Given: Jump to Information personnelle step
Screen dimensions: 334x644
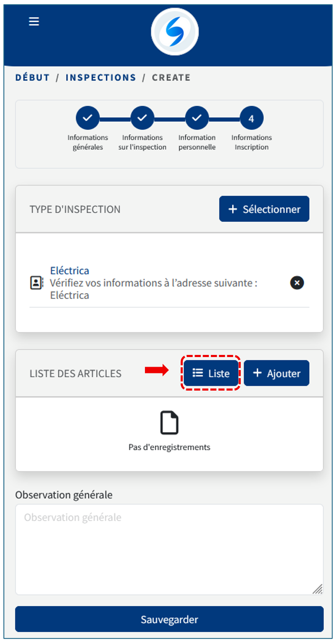Looking at the screenshot, I should pos(197,119).
